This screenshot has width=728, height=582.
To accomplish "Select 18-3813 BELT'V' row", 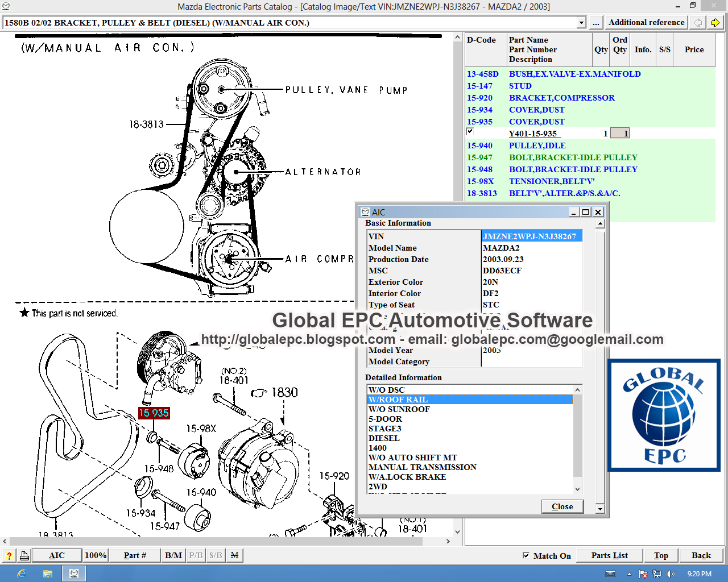I will pyautogui.click(x=590, y=193).
